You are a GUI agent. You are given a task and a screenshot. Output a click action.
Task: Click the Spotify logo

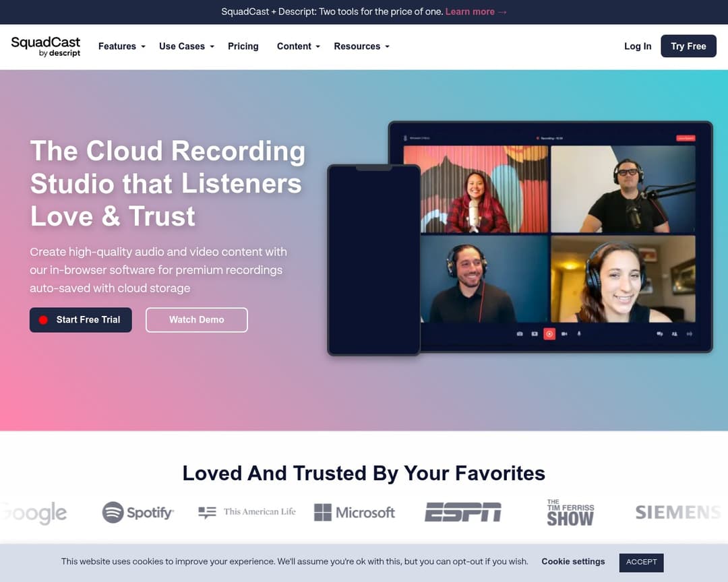click(138, 513)
